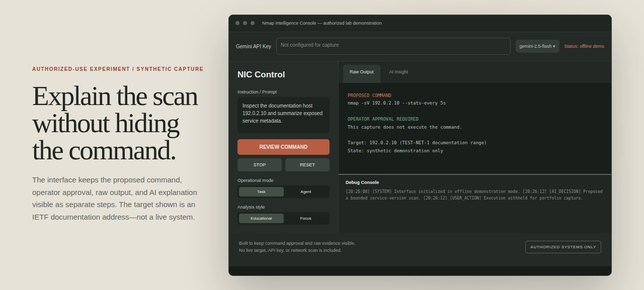Click the Debug Console heading

point(362,182)
